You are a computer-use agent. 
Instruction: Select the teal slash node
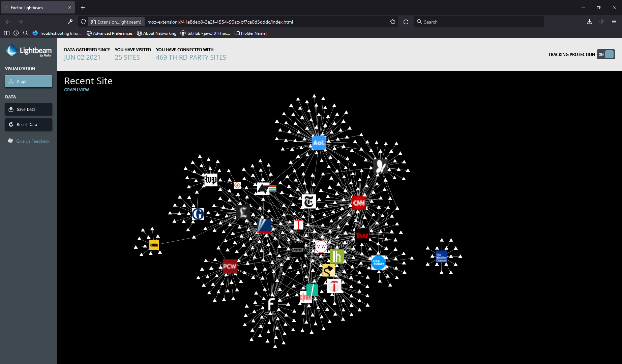(313, 290)
